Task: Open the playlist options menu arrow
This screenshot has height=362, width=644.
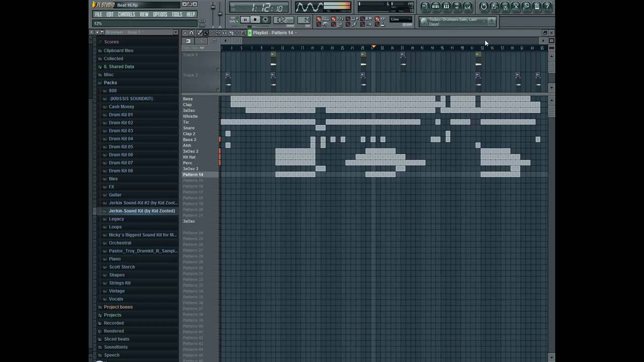Action: pos(185,33)
